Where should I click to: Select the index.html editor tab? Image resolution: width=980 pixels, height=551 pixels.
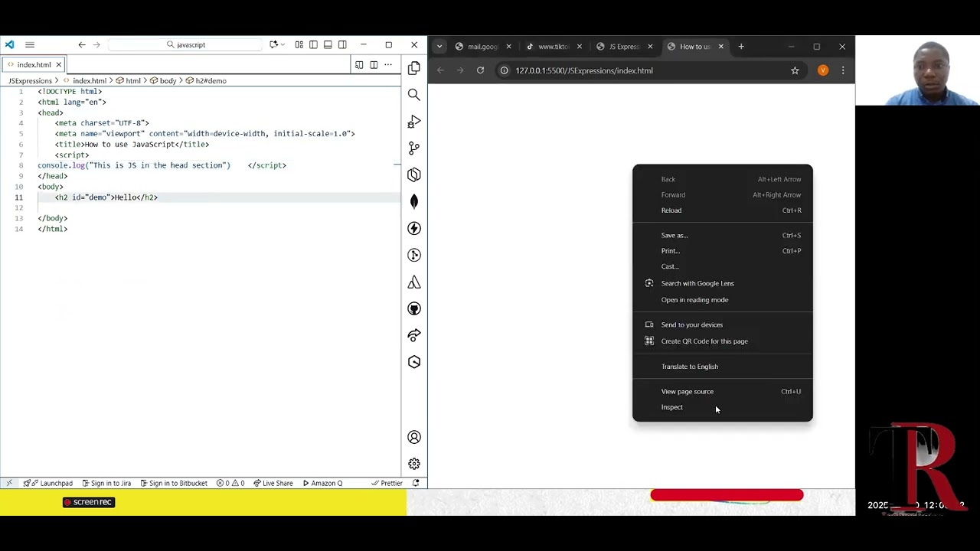[32, 65]
